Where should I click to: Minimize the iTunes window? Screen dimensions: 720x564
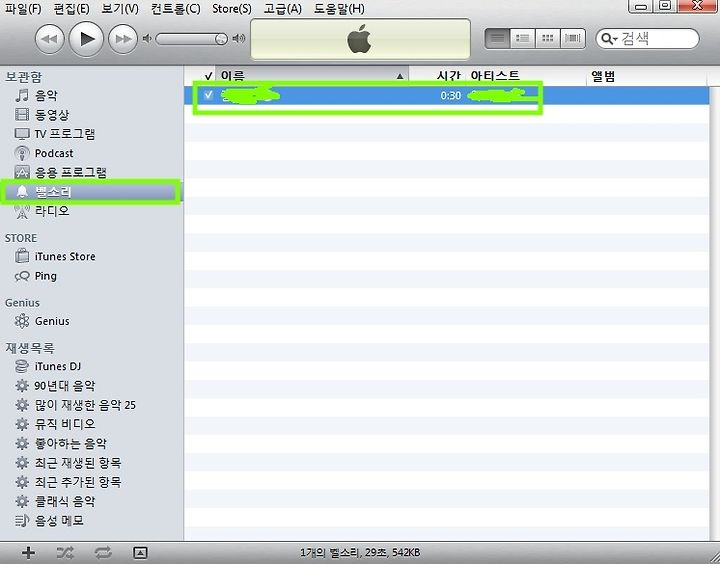[x=641, y=6]
